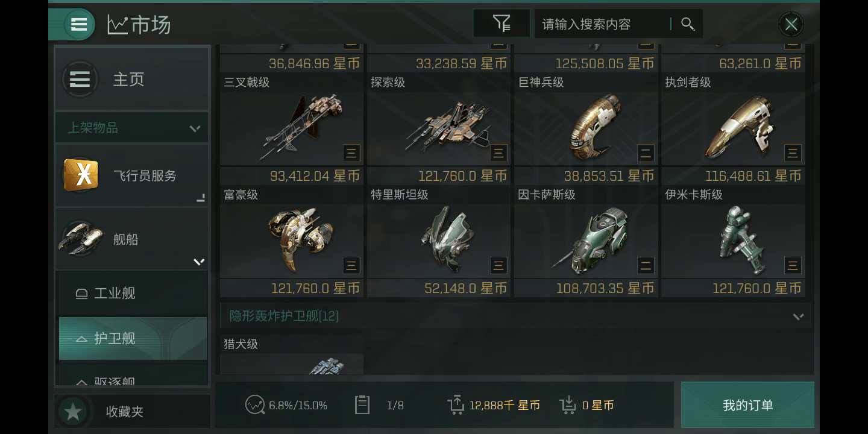Open the 飞行员服务 sidebar icon
Image resolution: width=868 pixels, height=434 pixels.
click(x=81, y=175)
